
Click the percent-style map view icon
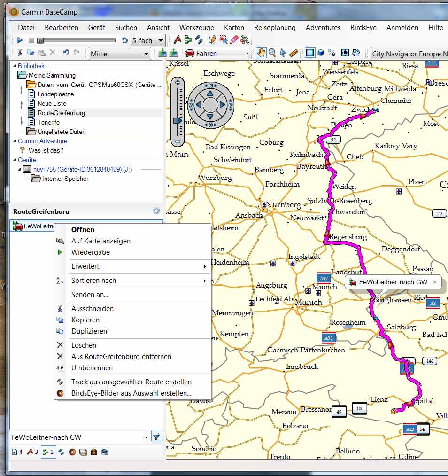pos(332,53)
